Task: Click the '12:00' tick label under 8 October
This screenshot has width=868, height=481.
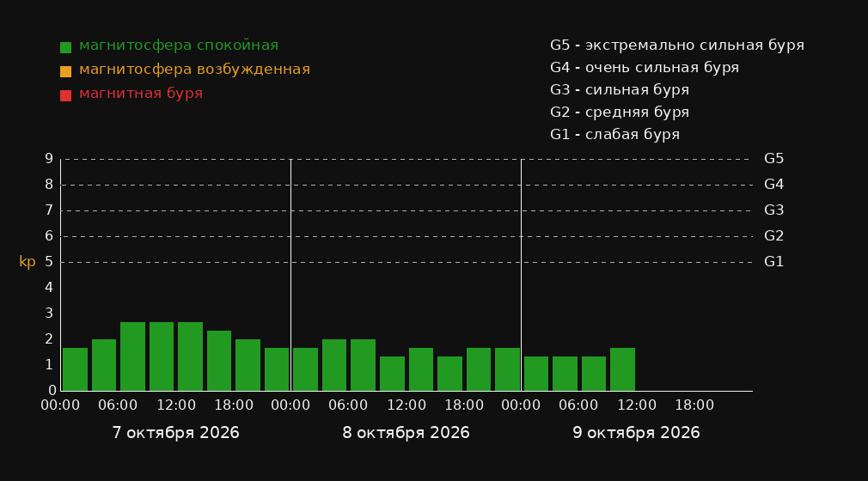Action: tap(406, 405)
